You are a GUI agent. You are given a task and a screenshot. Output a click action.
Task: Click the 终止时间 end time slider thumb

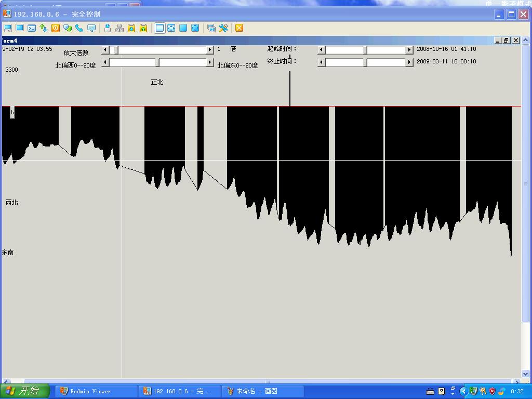tap(365, 62)
